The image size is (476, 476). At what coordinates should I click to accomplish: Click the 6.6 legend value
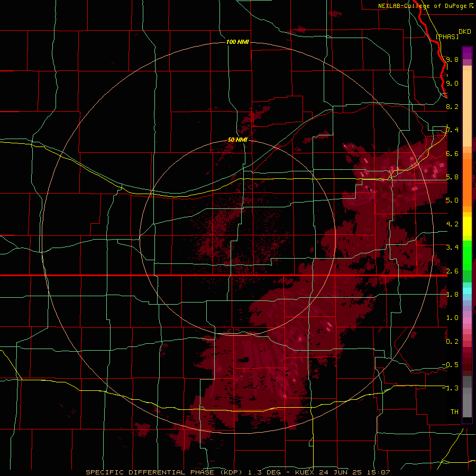coord(452,153)
